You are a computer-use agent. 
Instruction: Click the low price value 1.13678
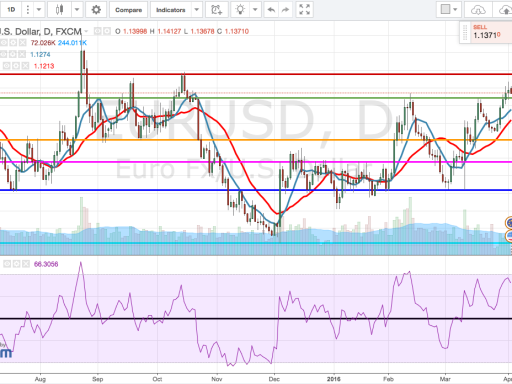(202, 31)
